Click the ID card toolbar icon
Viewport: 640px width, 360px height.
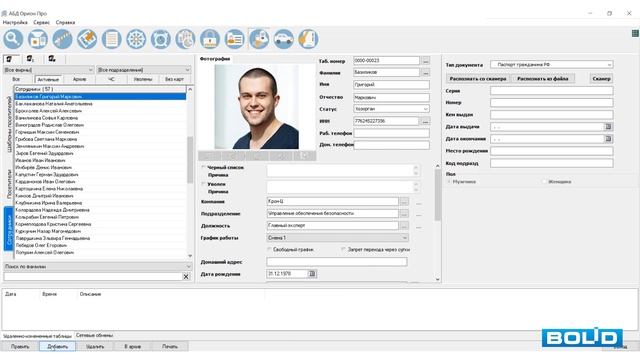click(x=234, y=39)
